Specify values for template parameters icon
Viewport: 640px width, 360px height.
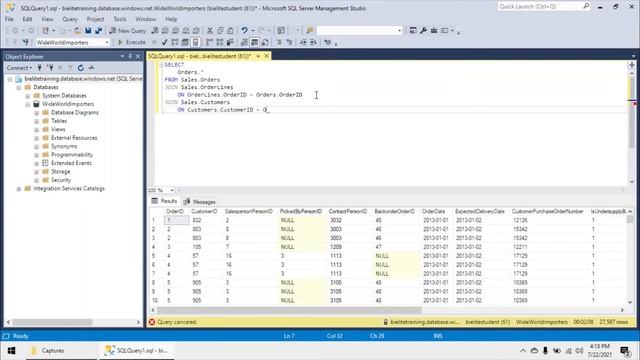point(327,42)
